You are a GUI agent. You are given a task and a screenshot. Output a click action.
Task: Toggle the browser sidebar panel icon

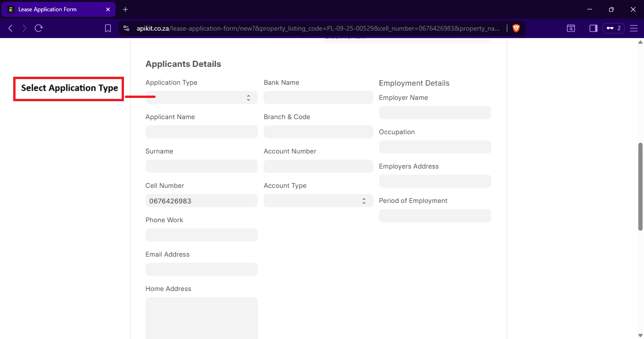pos(593,28)
